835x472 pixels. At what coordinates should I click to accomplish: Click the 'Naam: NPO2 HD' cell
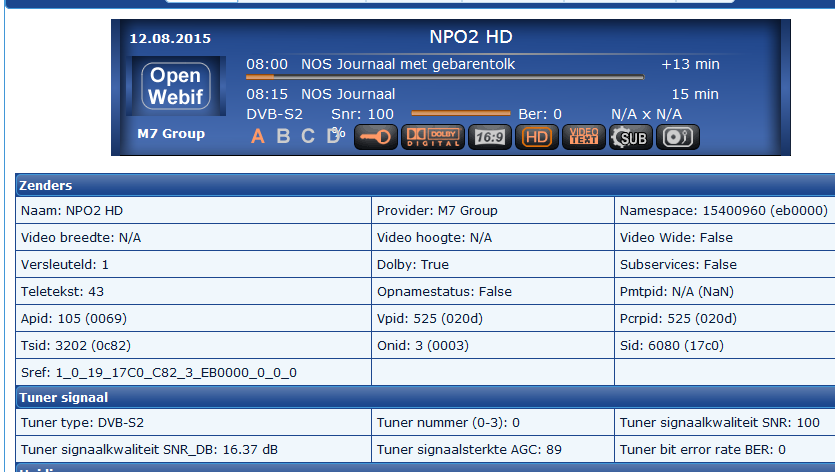click(x=193, y=210)
